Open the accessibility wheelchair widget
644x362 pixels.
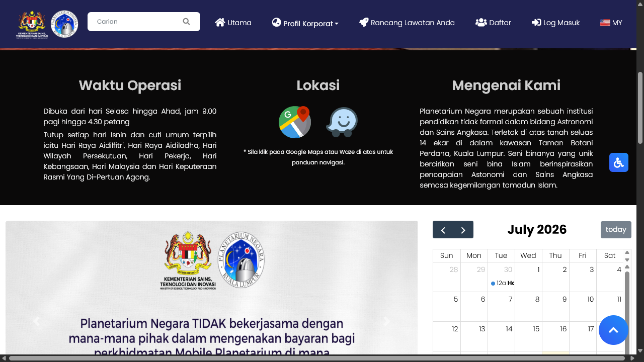(619, 162)
